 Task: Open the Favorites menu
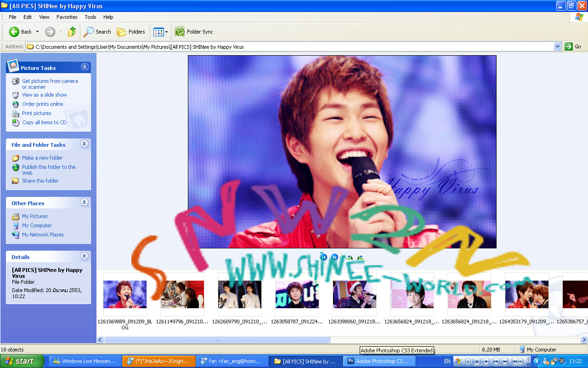[67, 17]
